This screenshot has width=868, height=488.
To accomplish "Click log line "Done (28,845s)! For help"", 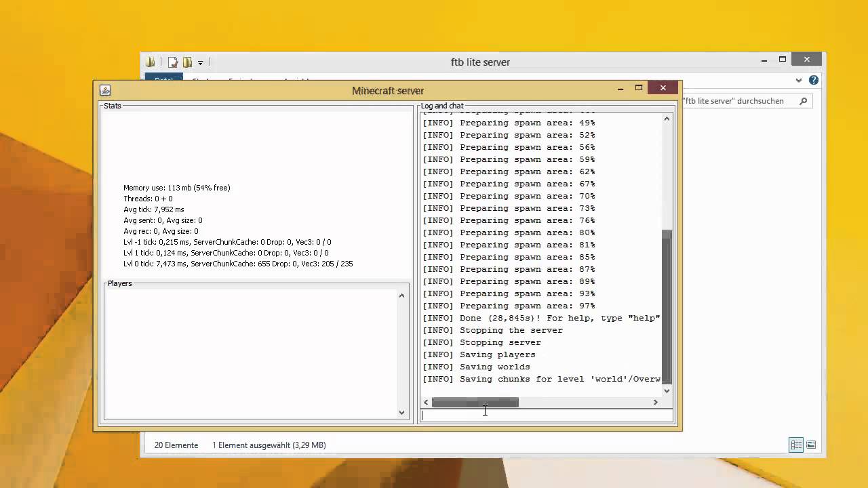I will click(x=541, y=318).
